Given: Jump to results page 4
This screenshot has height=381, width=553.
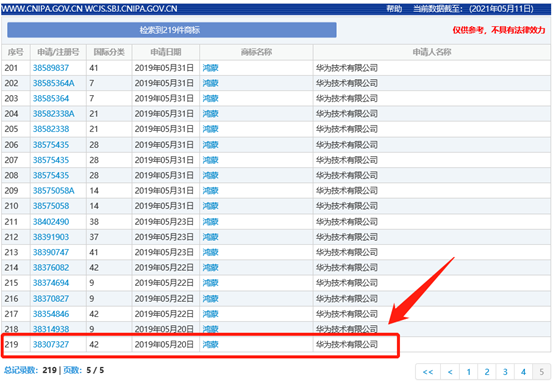Looking at the screenshot, I should pos(523,372).
